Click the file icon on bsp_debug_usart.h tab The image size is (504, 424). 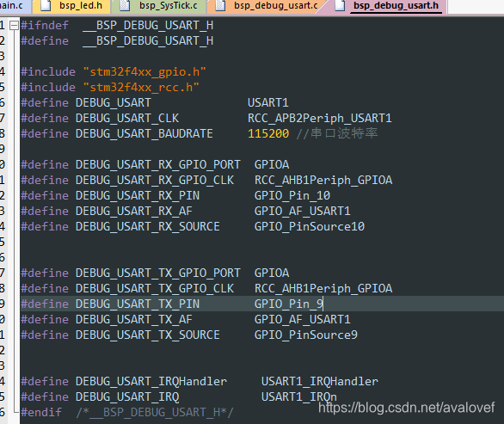pos(340,5)
